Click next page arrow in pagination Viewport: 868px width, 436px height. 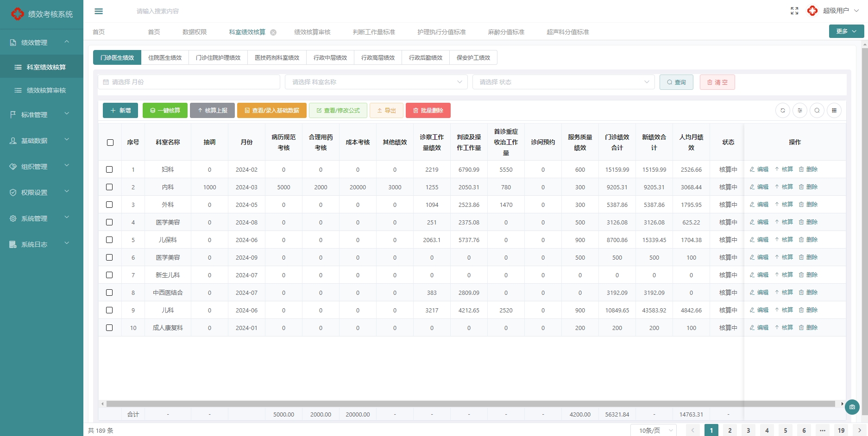coord(860,430)
